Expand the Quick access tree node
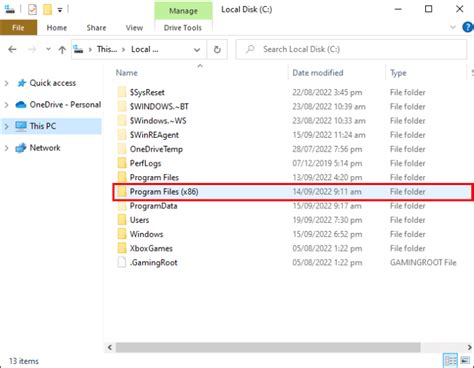The height and width of the screenshot is (368, 474). [x=6, y=83]
